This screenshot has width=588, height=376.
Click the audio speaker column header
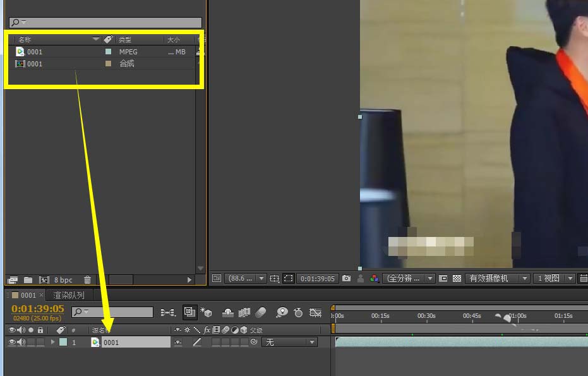click(21, 331)
